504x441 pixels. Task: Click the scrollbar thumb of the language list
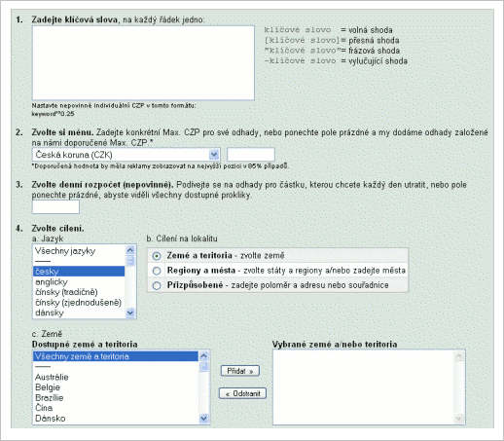(x=130, y=261)
